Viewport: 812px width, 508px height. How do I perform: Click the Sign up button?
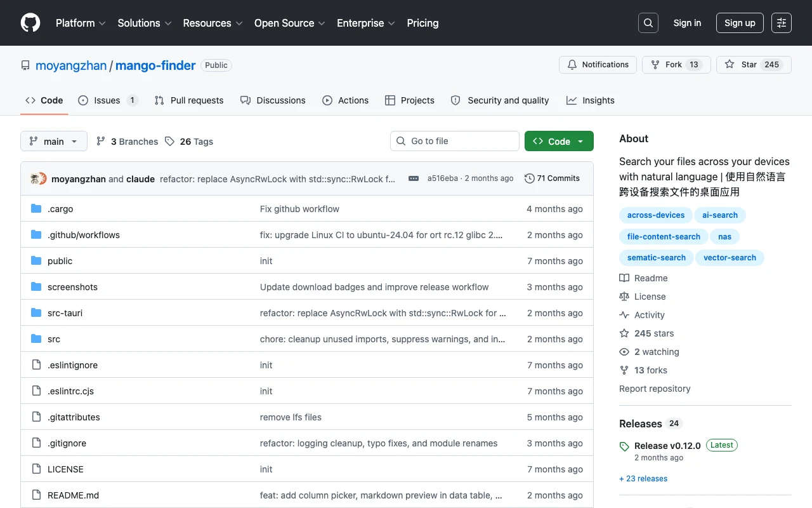coord(740,23)
